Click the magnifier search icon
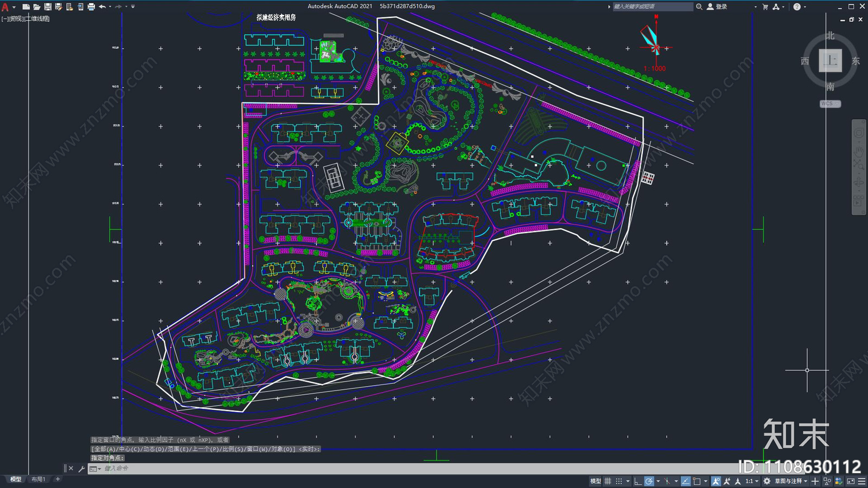Image resolution: width=868 pixels, height=488 pixels. point(699,7)
